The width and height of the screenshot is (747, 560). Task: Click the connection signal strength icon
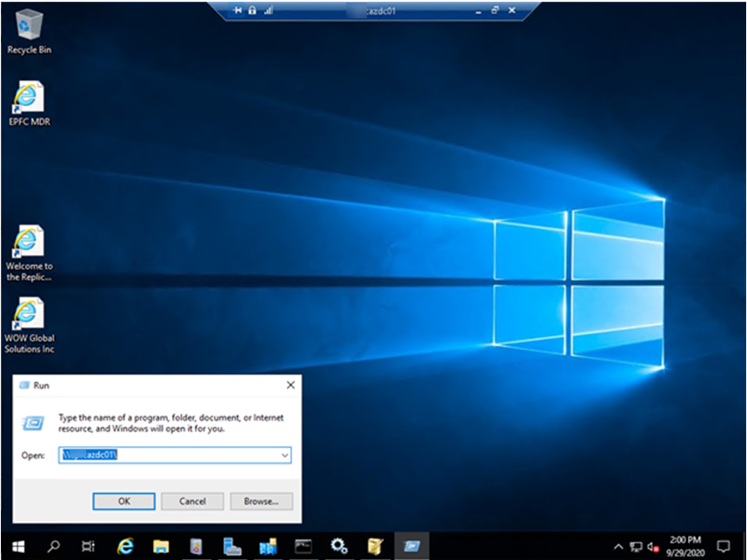click(268, 10)
